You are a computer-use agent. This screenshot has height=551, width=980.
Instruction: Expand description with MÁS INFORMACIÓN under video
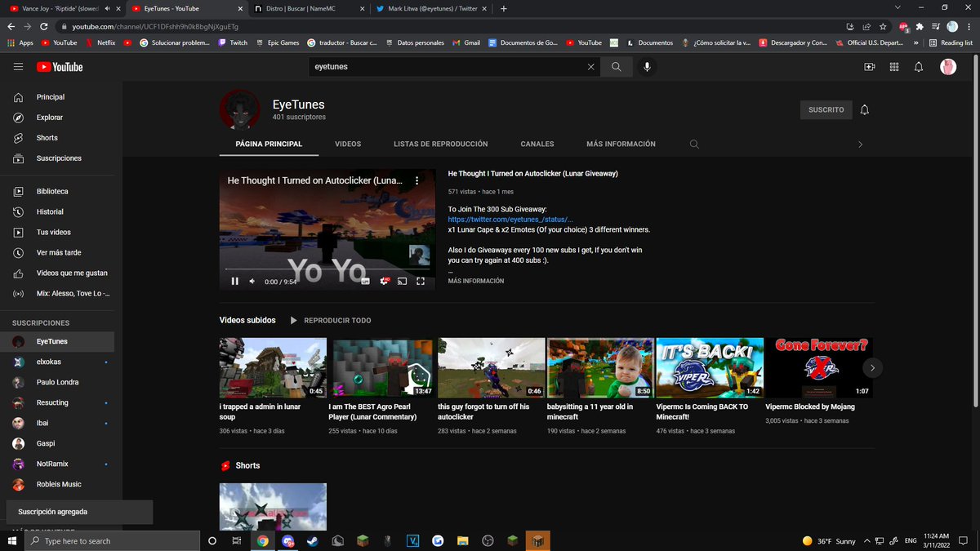click(x=476, y=281)
